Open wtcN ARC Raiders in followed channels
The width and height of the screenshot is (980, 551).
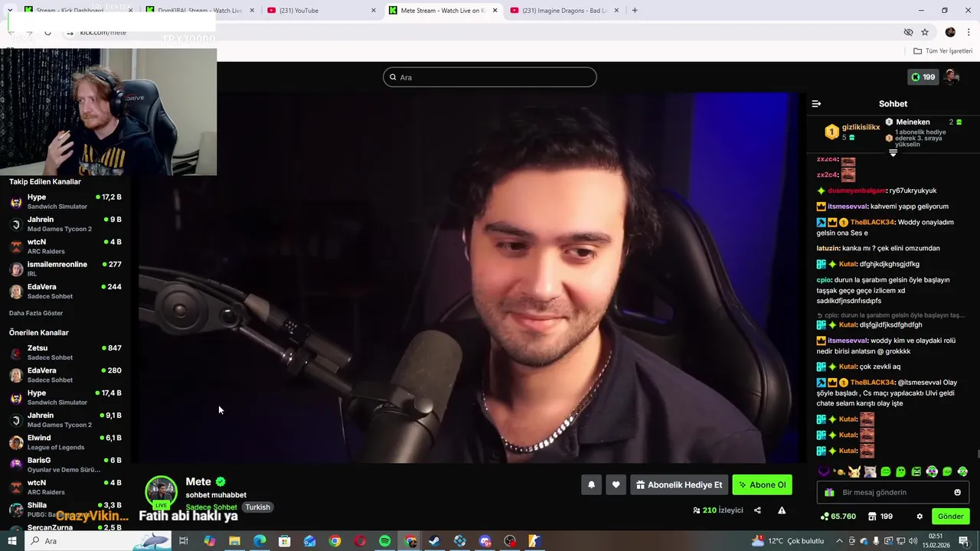(65, 246)
